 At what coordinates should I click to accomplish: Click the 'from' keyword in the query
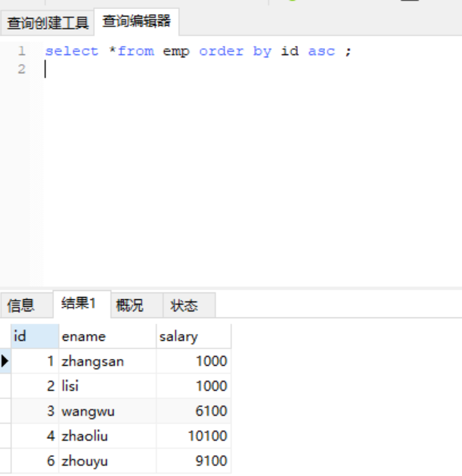tap(136, 51)
